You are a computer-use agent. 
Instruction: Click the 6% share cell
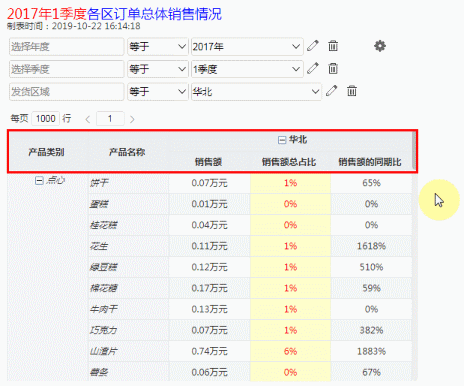(x=290, y=351)
